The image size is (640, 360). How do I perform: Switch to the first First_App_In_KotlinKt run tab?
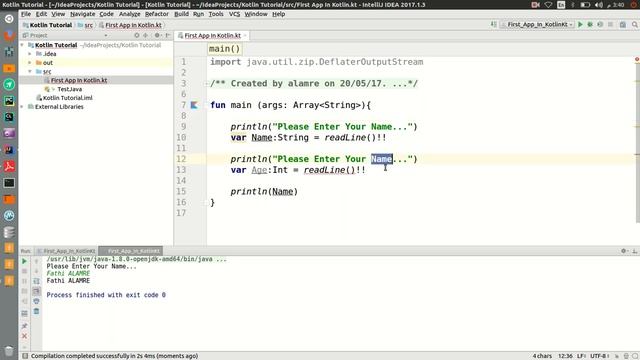point(66,251)
